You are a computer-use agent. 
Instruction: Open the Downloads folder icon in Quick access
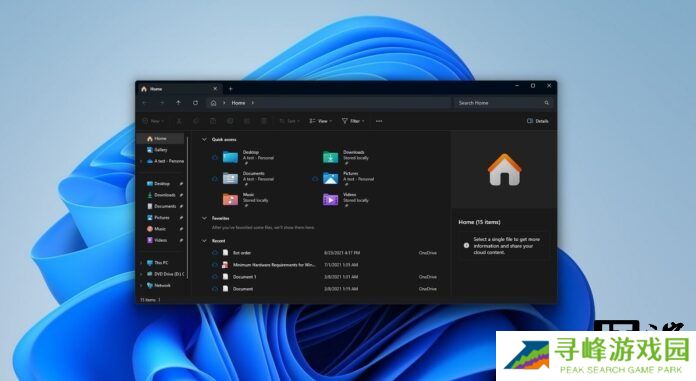tap(330, 157)
